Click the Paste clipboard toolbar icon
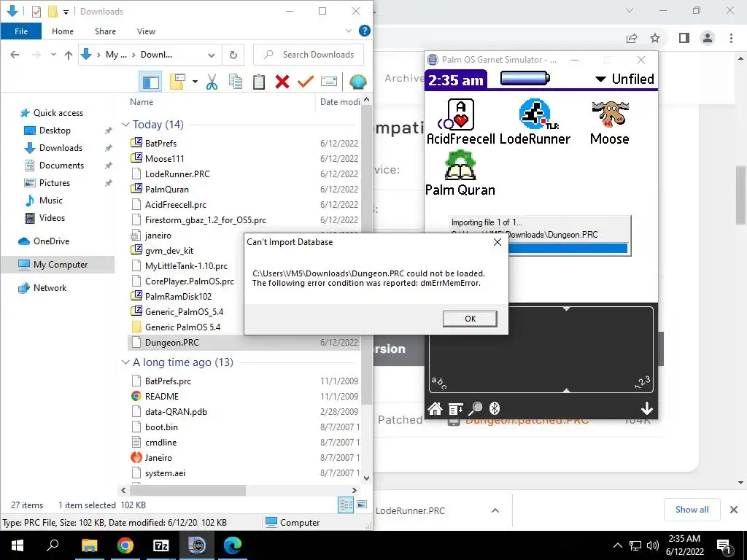This screenshot has height=560, width=747. (259, 82)
